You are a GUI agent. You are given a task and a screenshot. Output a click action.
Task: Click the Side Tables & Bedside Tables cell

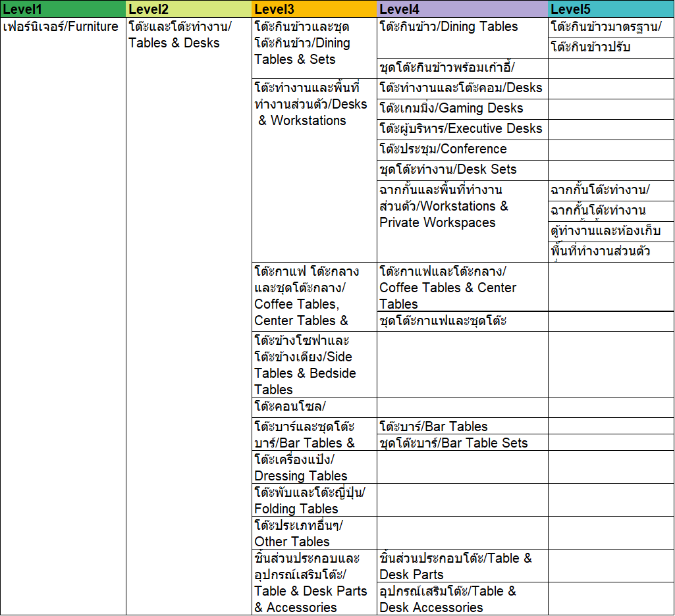point(314,364)
